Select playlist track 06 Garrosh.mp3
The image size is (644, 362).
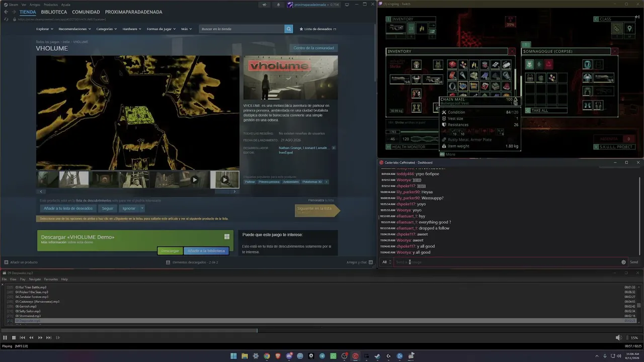pyautogui.click(x=26, y=306)
